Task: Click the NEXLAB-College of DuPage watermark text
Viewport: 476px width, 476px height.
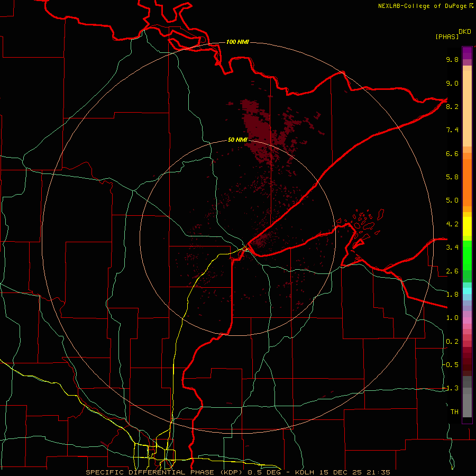Action: pyautogui.click(x=425, y=6)
